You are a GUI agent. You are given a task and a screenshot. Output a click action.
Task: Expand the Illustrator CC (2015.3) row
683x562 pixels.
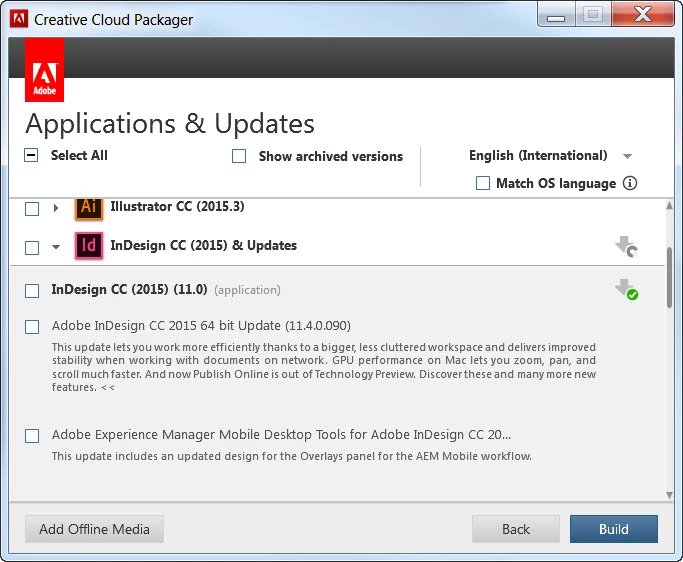click(x=56, y=208)
